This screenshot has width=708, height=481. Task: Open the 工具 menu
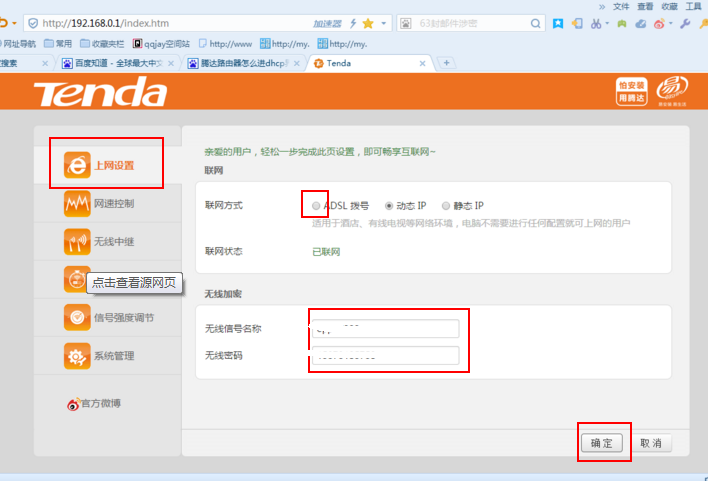pyautogui.click(x=694, y=6)
